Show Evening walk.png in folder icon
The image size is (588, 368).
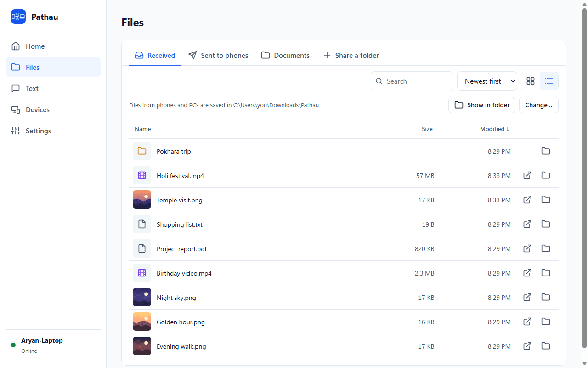(546, 346)
